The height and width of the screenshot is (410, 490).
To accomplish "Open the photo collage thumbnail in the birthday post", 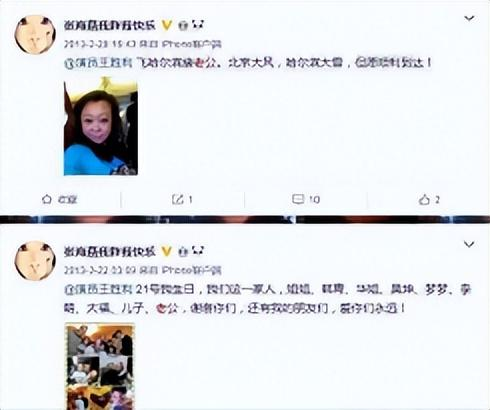I will pos(100,366).
